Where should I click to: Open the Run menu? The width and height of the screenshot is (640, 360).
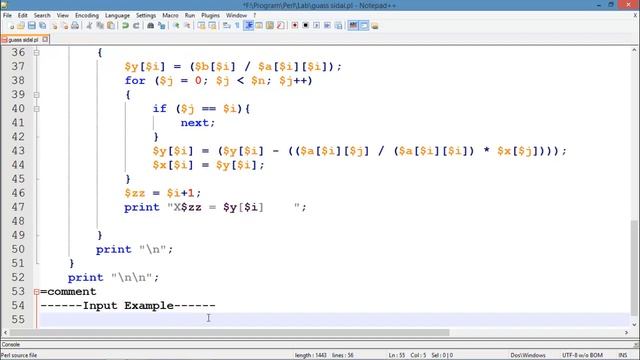[x=190, y=16]
